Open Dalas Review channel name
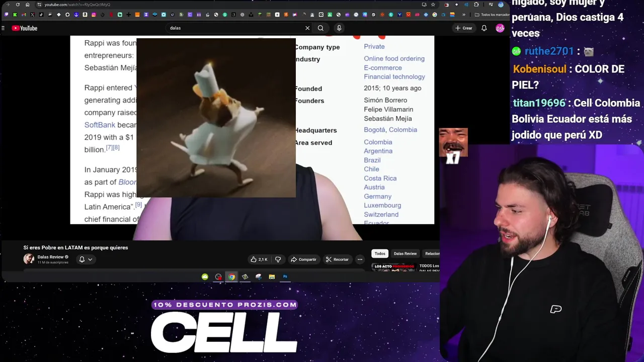The height and width of the screenshot is (362, 644). (x=50, y=257)
